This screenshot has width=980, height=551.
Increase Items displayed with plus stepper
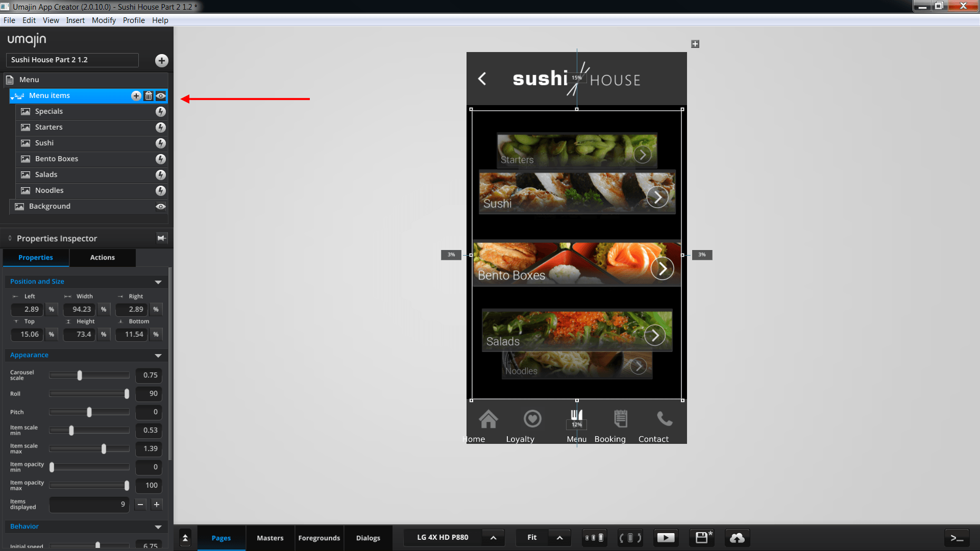157,505
